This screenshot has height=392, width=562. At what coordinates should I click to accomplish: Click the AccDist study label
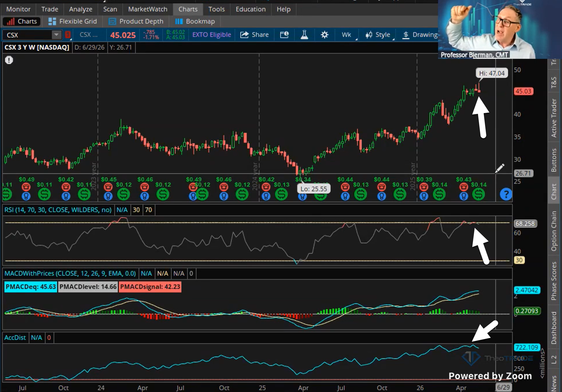tap(15, 337)
